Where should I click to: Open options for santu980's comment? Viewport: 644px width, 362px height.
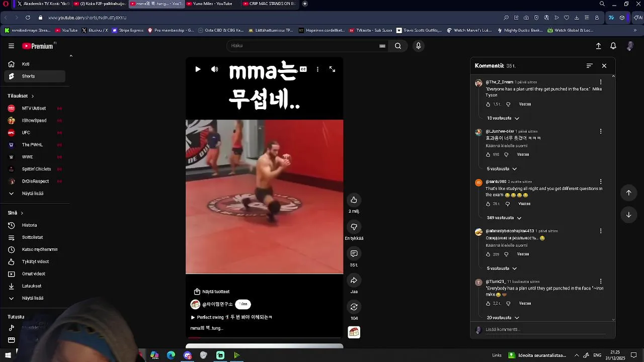click(x=600, y=182)
